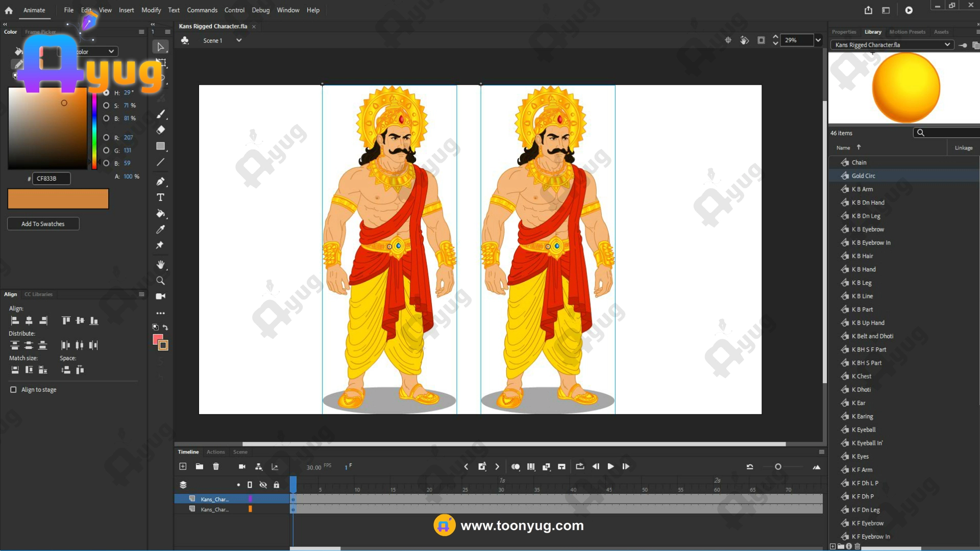The width and height of the screenshot is (980, 551).
Task: Select the Text tool
Action: [160, 197]
